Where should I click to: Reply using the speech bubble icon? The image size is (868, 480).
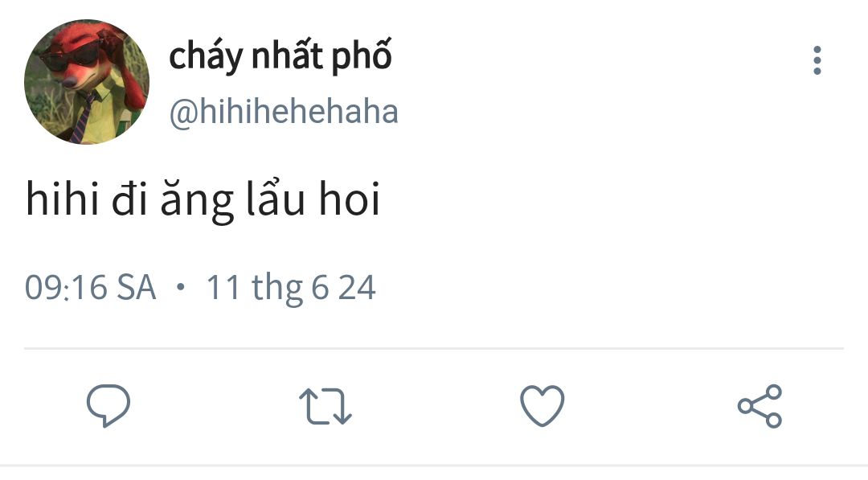click(x=108, y=406)
